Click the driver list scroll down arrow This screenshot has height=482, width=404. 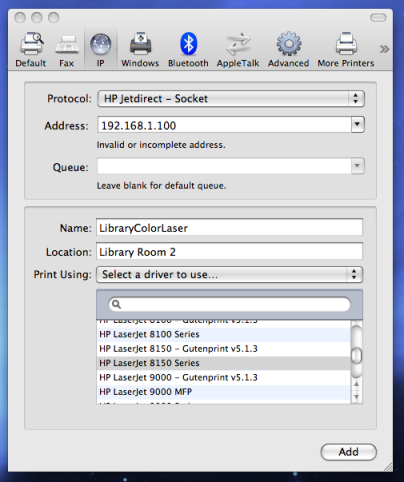pyautogui.click(x=357, y=397)
